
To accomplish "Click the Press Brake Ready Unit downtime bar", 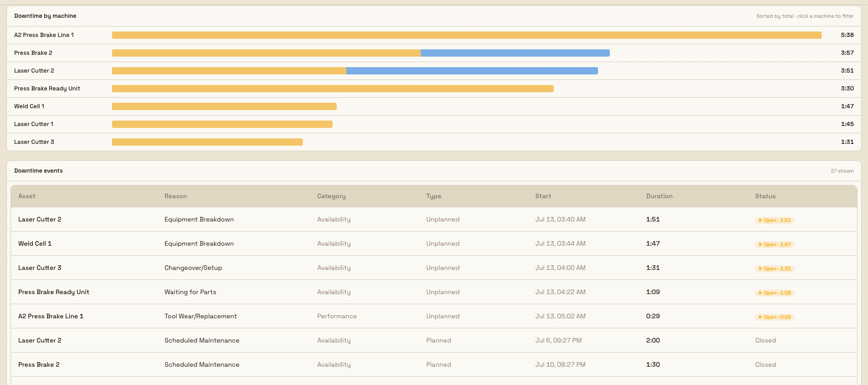I will [333, 89].
